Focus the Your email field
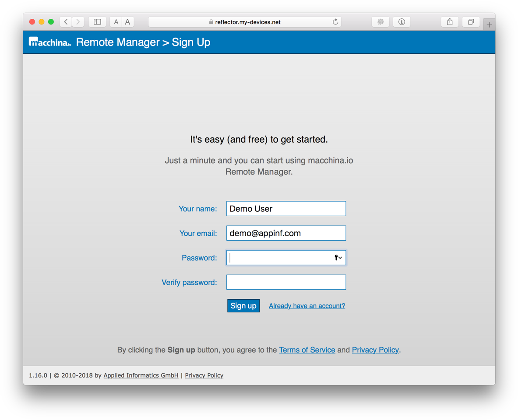The height and width of the screenshot is (420, 518). tap(286, 233)
